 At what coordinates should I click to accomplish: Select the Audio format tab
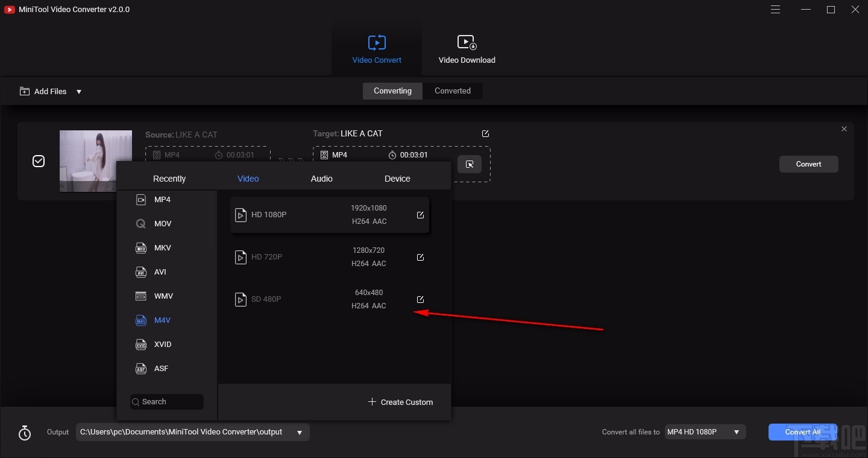[322, 179]
